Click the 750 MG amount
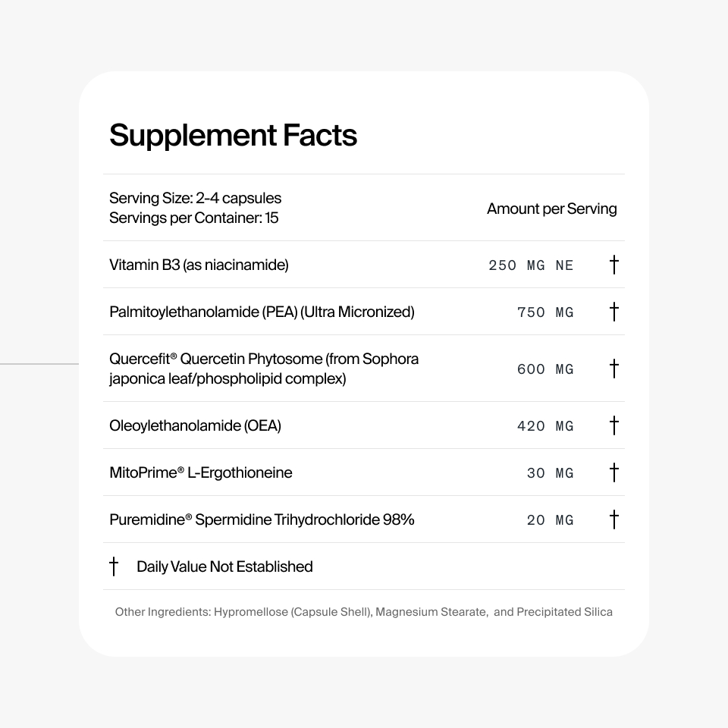This screenshot has width=728, height=728. coord(545,312)
